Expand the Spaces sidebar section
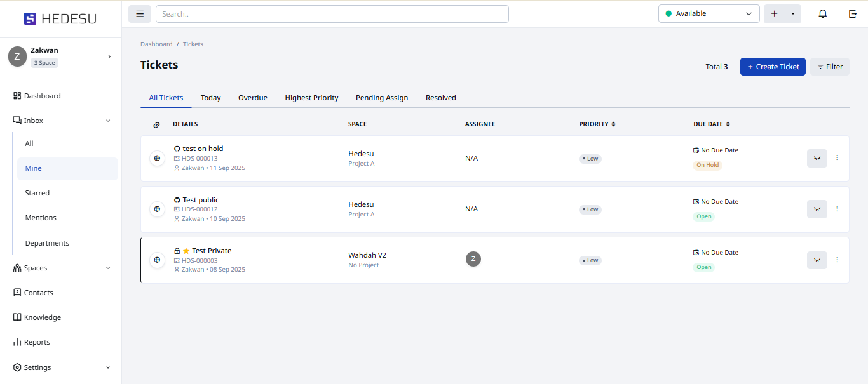This screenshot has height=384, width=868. pos(62,268)
